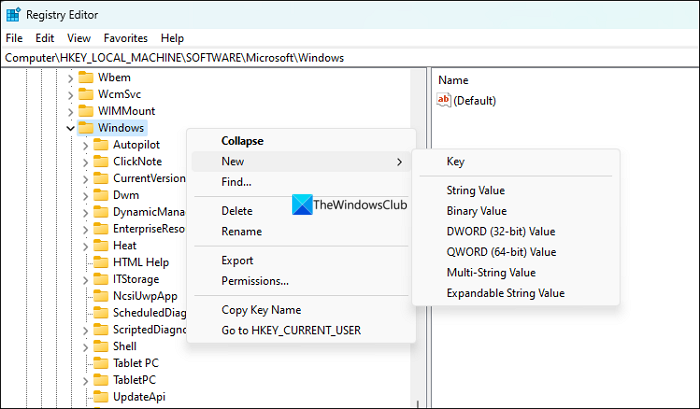Viewport: 700px width, 409px height.
Task: Expand the TabletPC key
Action: click(x=85, y=381)
